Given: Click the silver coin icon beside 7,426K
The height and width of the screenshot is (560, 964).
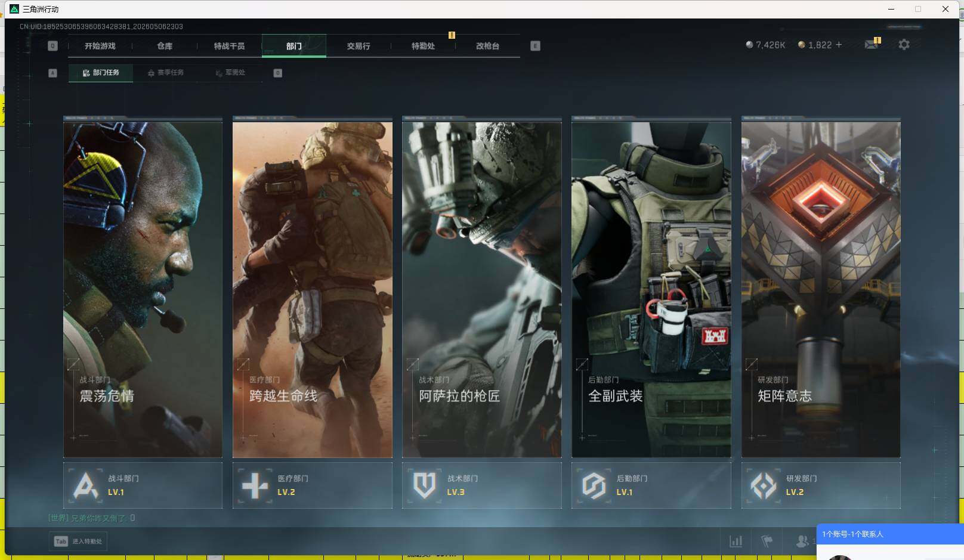Looking at the screenshot, I should [749, 45].
